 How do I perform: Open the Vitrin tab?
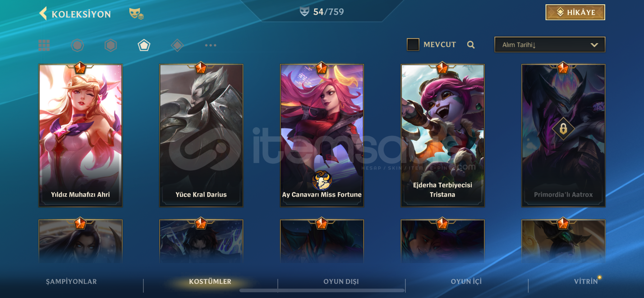586,281
